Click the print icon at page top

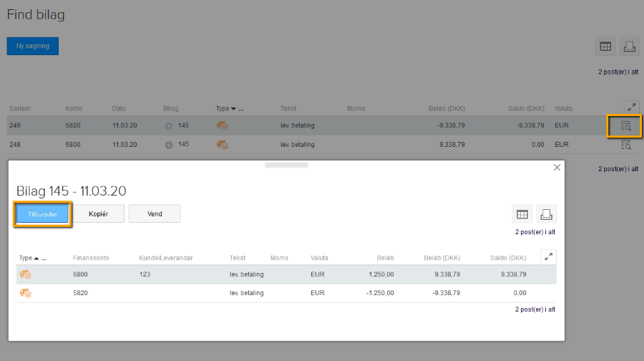pos(629,47)
